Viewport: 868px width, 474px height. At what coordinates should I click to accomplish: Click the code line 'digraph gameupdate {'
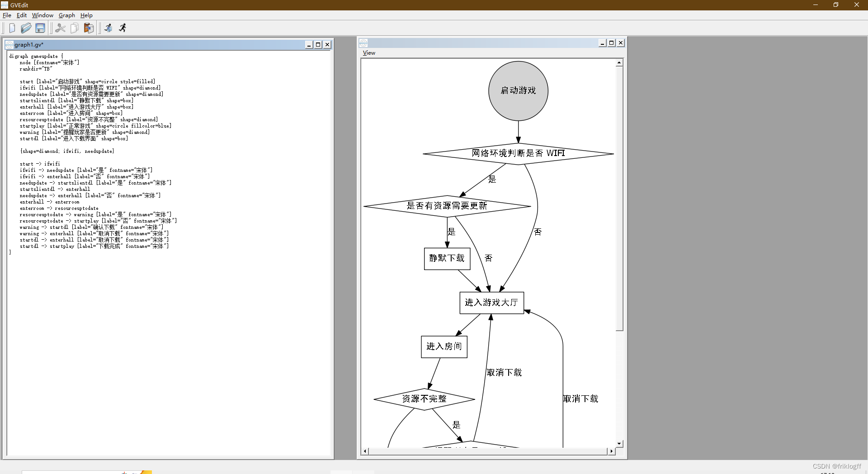tap(36, 57)
